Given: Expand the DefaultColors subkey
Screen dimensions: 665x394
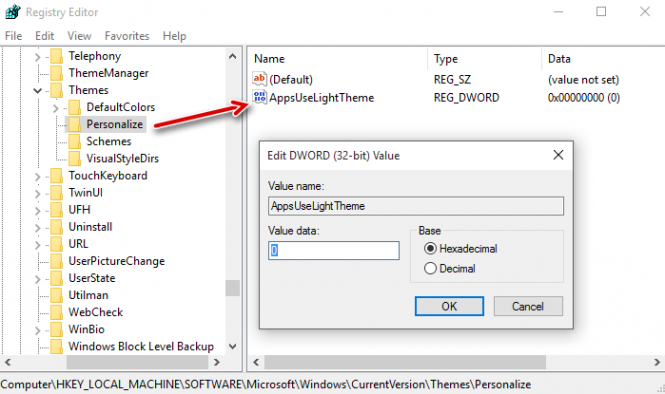Looking at the screenshot, I should (x=56, y=108).
